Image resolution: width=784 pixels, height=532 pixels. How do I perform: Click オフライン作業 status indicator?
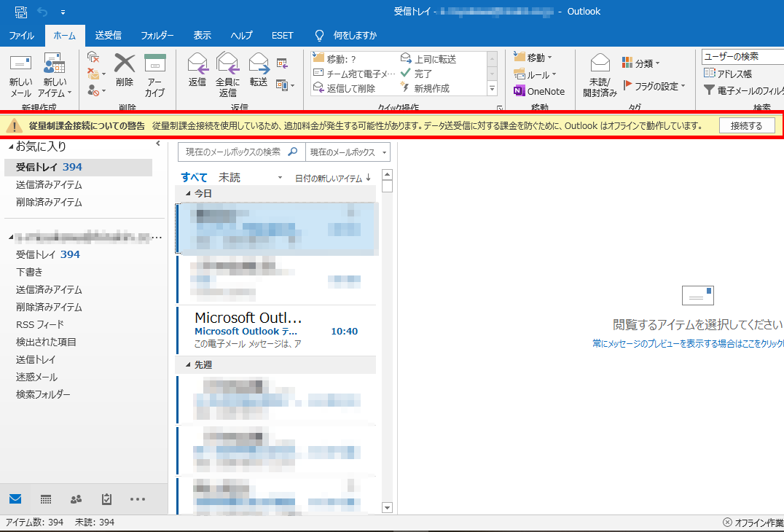pos(753,523)
